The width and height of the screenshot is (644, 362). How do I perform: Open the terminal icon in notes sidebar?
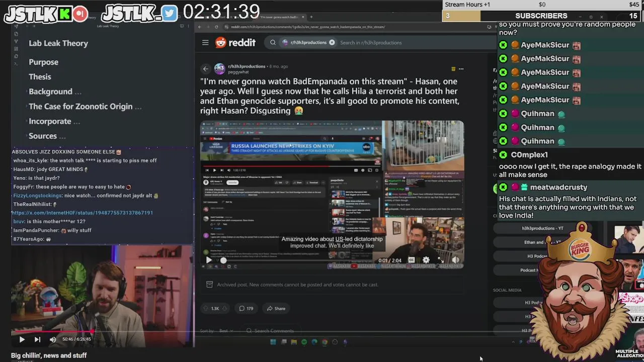[16, 63]
